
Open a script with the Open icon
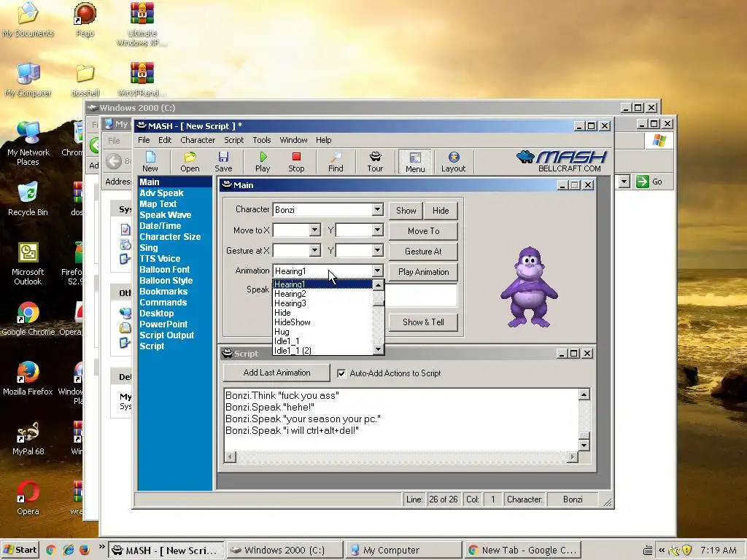190,162
